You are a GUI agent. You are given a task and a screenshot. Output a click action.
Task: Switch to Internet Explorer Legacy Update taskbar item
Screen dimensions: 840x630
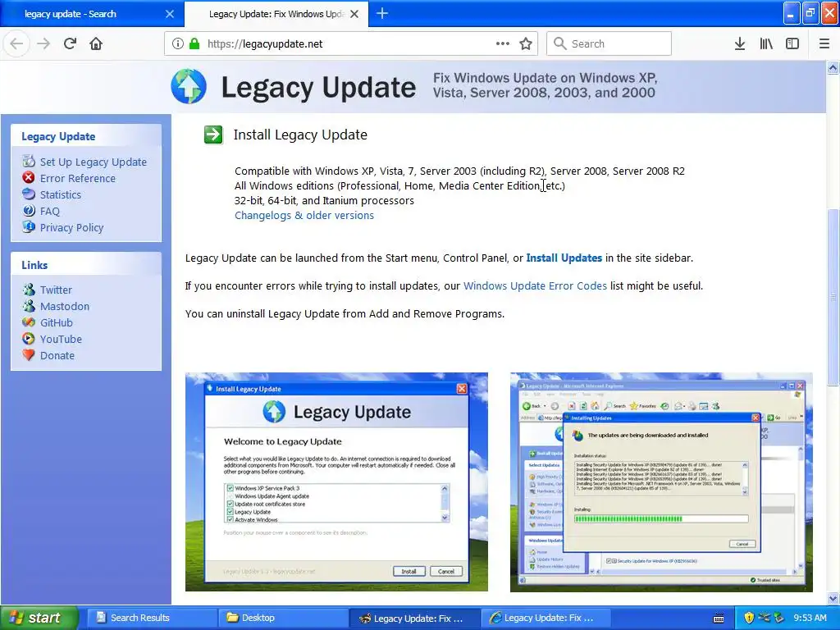click(x=545, y=618)
